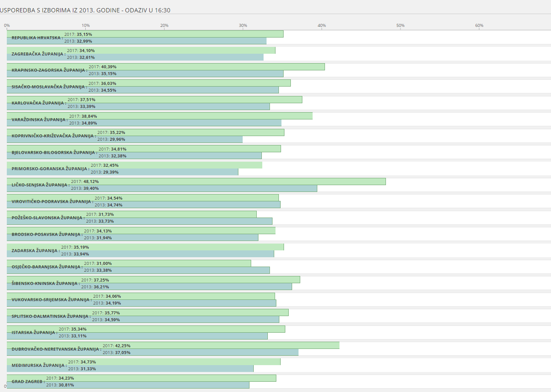Click the 40% tick on the top axis
The width and height of the screenshot is (551, 392).
pyautogui.click(x=322, y=26)
